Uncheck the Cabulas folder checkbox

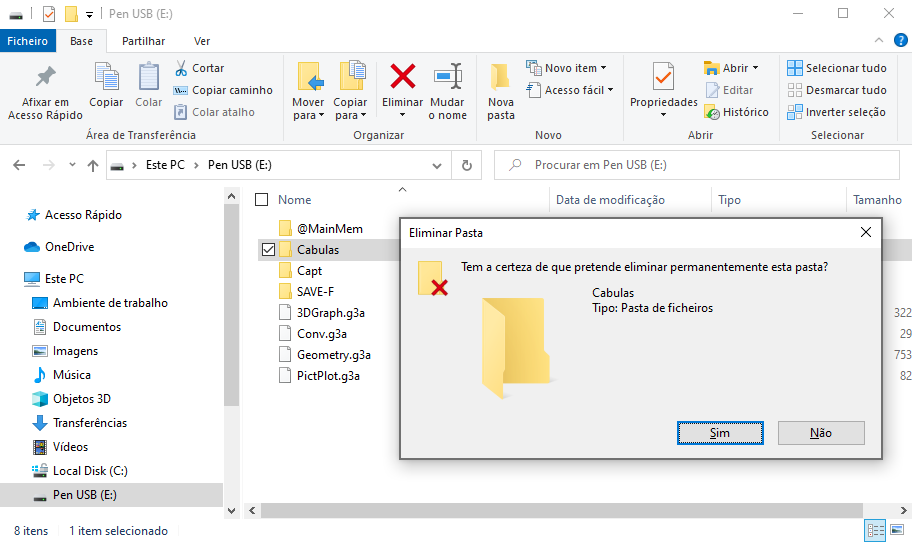pos(267,249)
